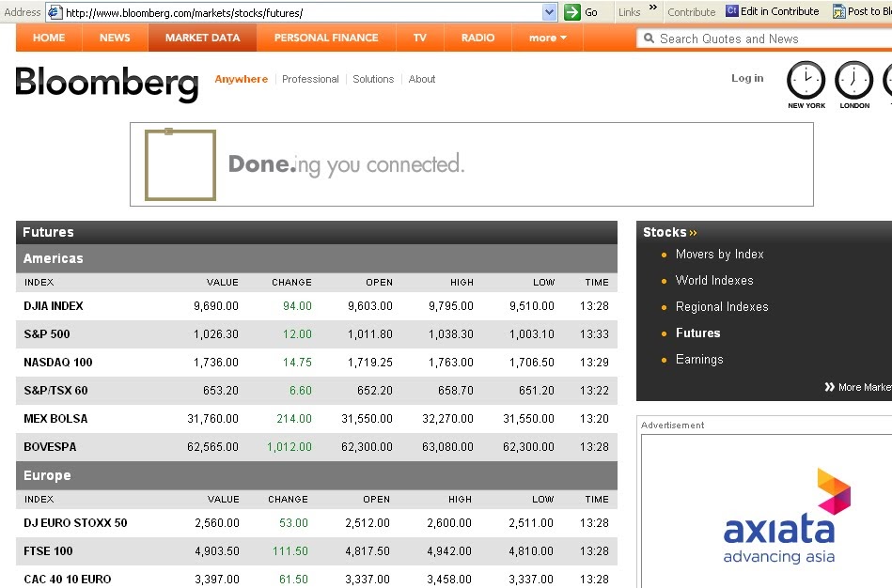The image size is (892, 588).
Task: Click the Links toolbar label
Action: tap(629, 12)
